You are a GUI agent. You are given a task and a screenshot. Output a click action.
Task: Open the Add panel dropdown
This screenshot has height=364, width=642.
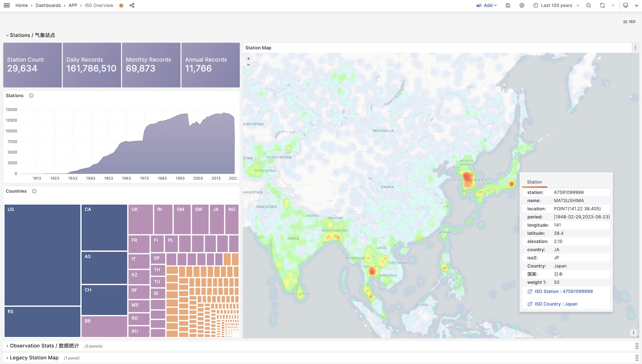(487, 5)
